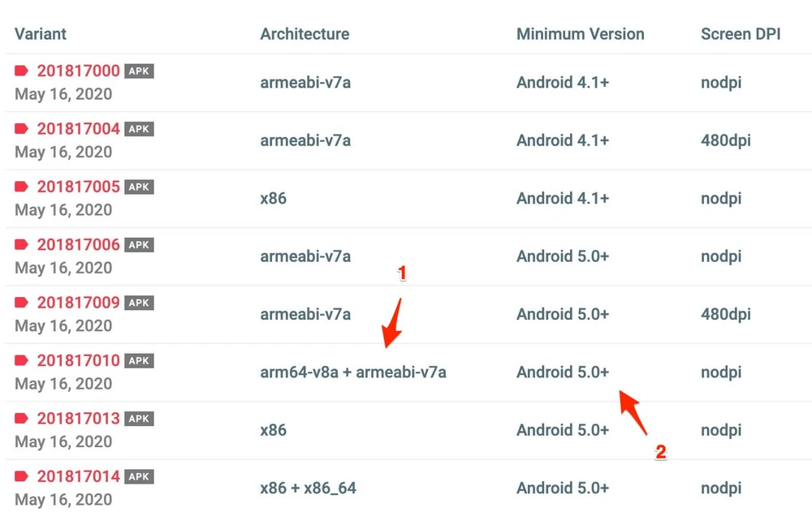
Task: Click the Architecture column header
Action: (304, 34)
